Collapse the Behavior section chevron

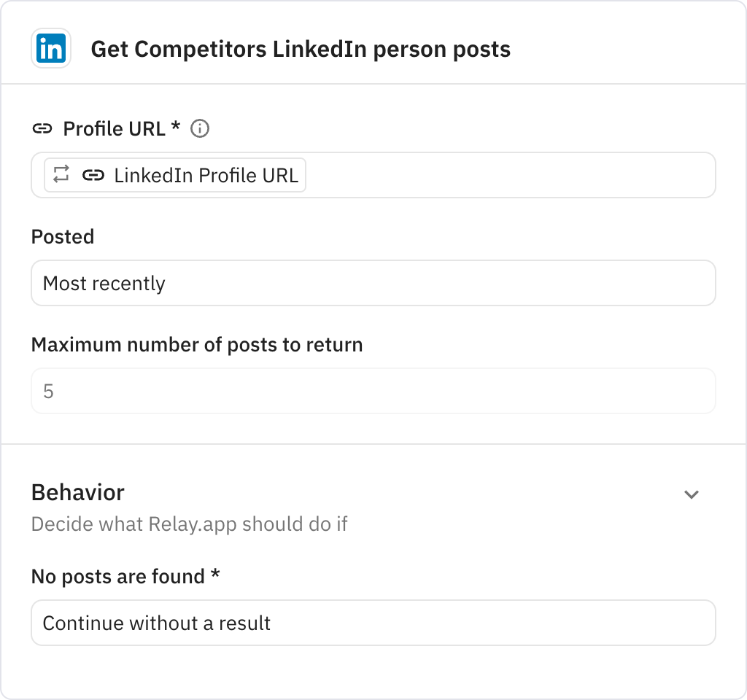(x=692, y=494)
